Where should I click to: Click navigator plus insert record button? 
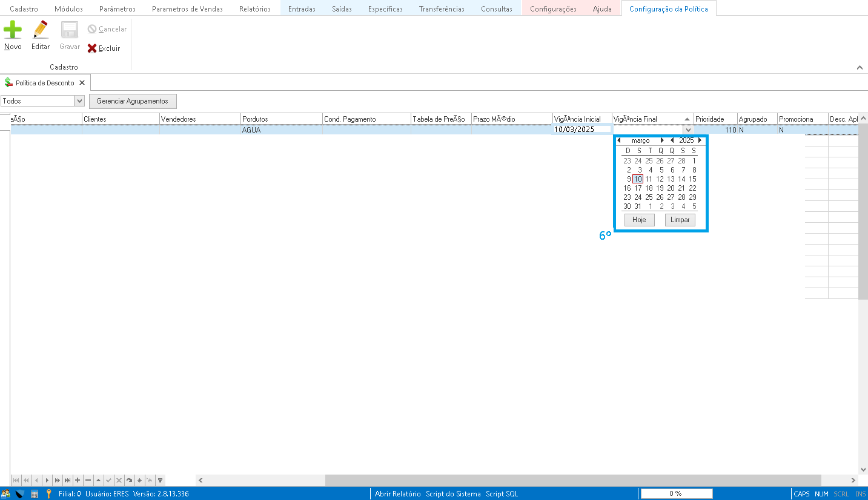coord(78,480)
